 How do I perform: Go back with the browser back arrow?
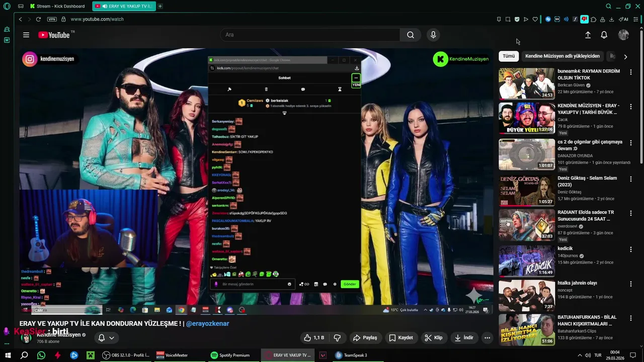tap(20, 19)
